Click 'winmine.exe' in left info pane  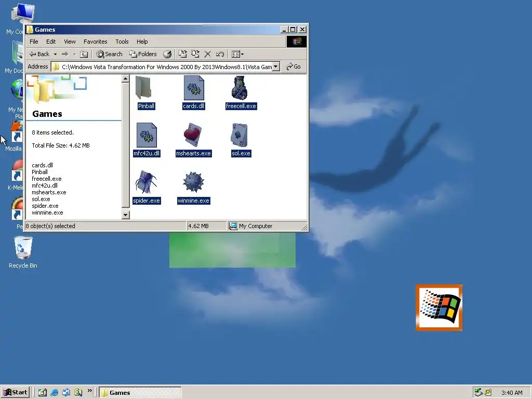click(47, 212)
